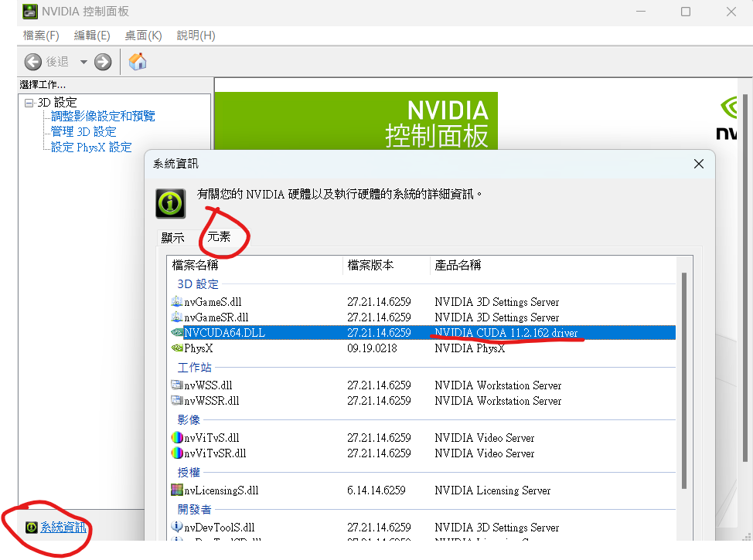Open 管理 3D 設定 link
The height and width of the screenshot is (560, 753).
tap(83, 131)
